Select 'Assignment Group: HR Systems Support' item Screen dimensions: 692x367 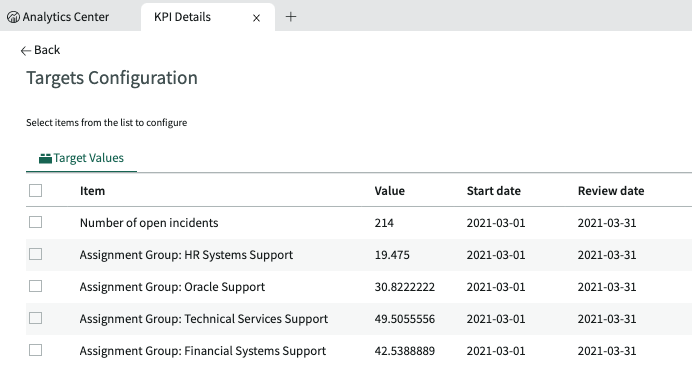[186, 255]
